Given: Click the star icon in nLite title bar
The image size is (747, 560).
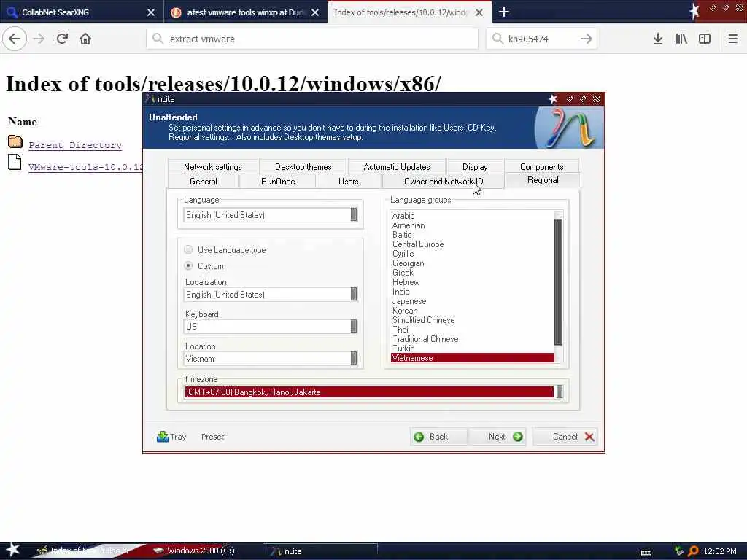Looking at the screenshot, I should [553, 99].
